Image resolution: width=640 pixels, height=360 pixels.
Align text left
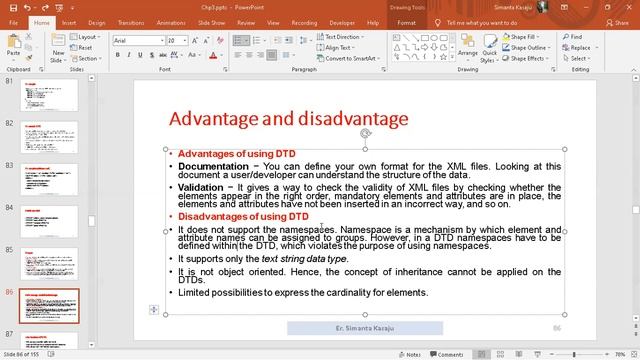(x=238, y=55)
